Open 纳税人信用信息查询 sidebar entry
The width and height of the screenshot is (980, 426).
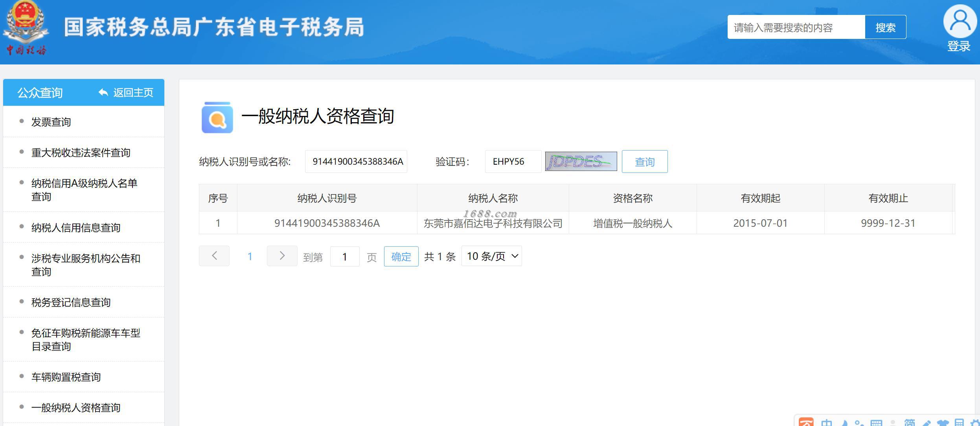pyautogui.click(x=76, y=228)
